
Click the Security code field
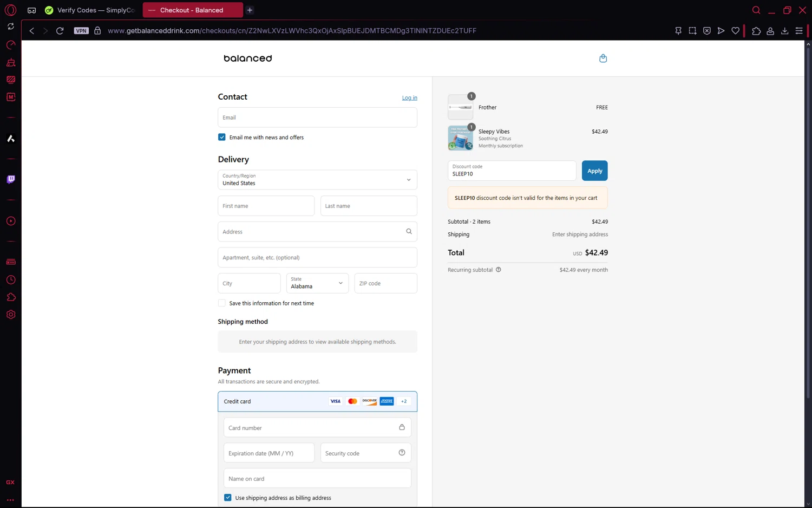tap(365, 453)
